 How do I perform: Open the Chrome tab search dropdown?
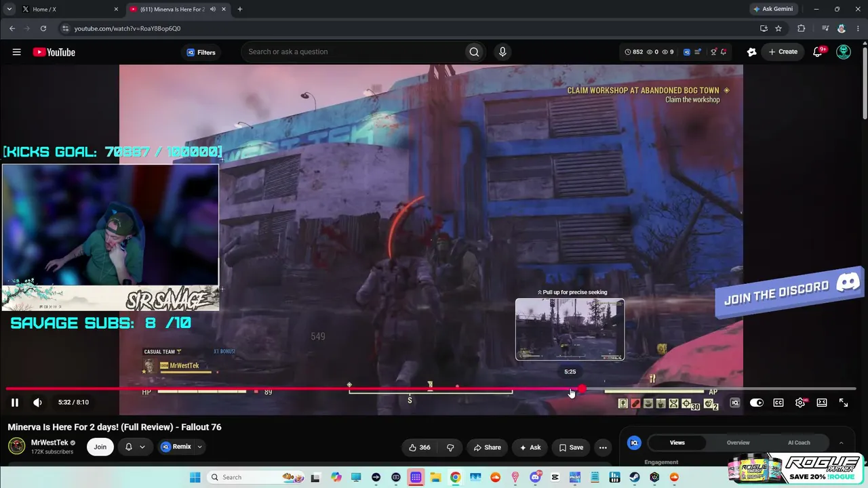[x=9, y=9]
